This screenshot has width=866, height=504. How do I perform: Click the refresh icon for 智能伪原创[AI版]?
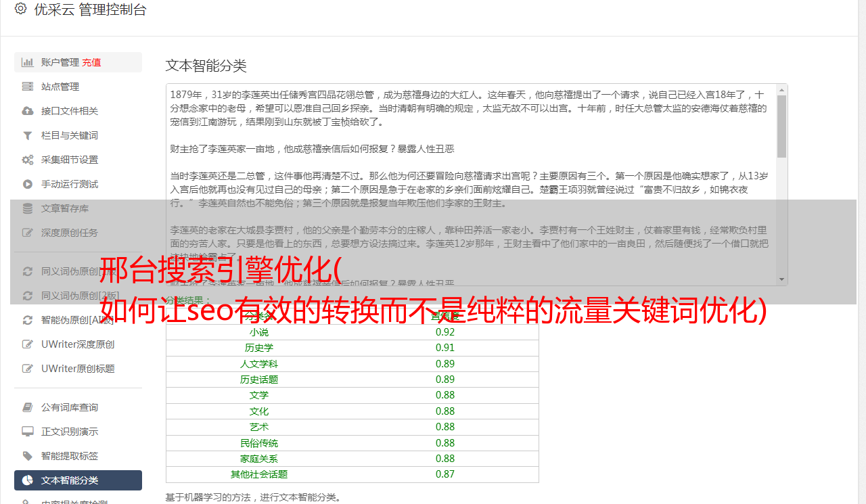pos(28,320)
